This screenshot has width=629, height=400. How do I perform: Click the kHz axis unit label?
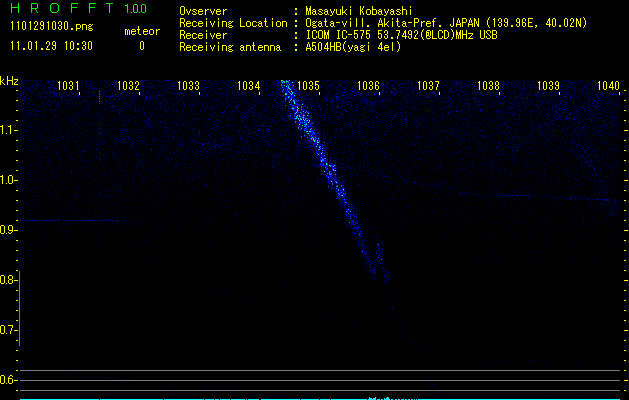tap(9, 81)
